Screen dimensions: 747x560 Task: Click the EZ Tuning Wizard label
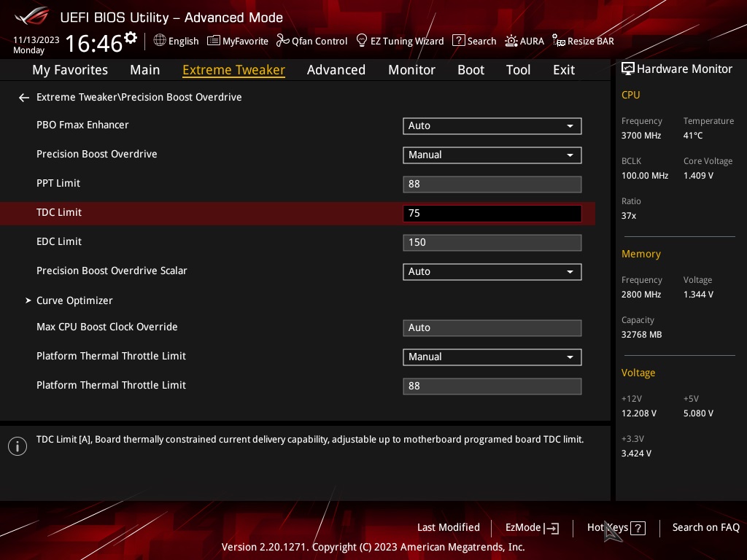407,41
